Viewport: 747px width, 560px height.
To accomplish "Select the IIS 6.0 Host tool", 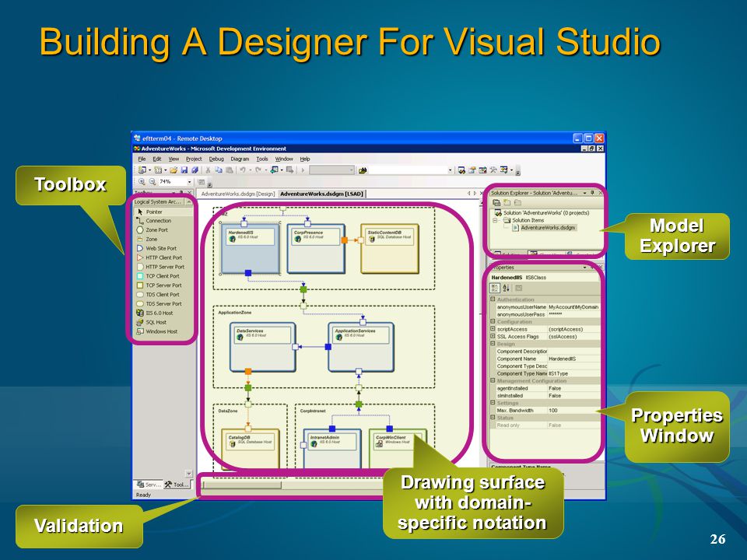I will pos(163,313).
